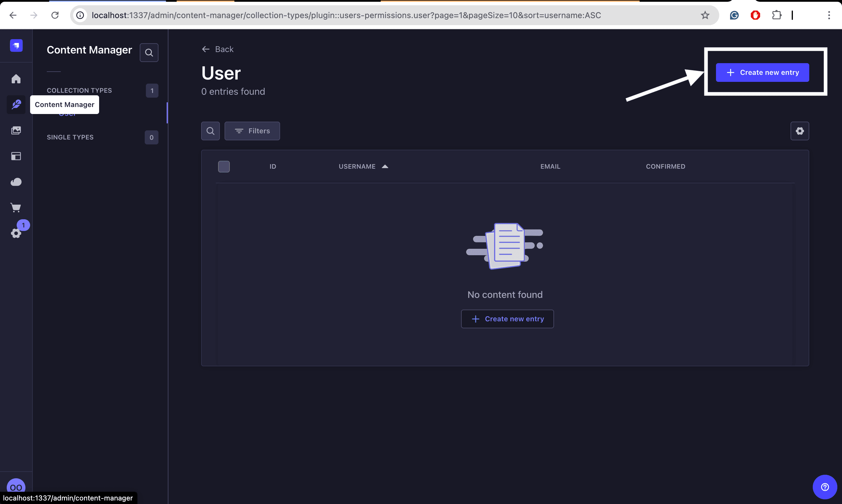
Task: Open the Marketplace cart icon
Action: click(16, 208)
